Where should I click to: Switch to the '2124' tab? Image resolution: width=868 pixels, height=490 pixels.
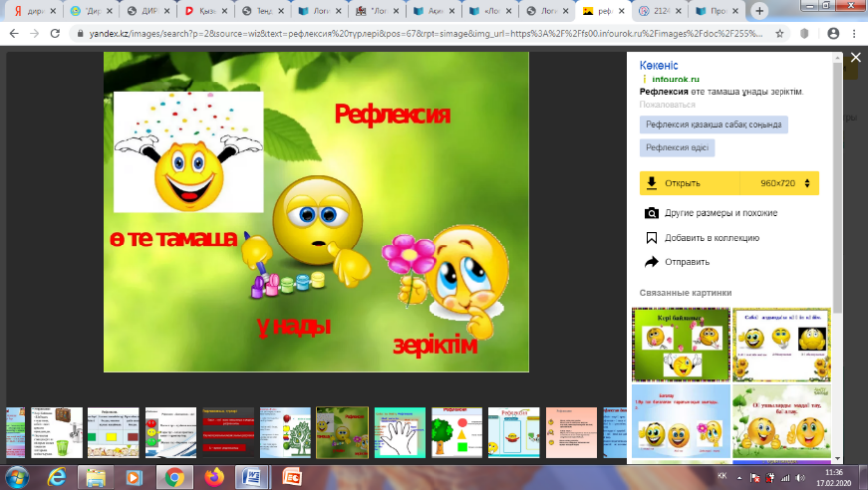click(x=660, y=11)
